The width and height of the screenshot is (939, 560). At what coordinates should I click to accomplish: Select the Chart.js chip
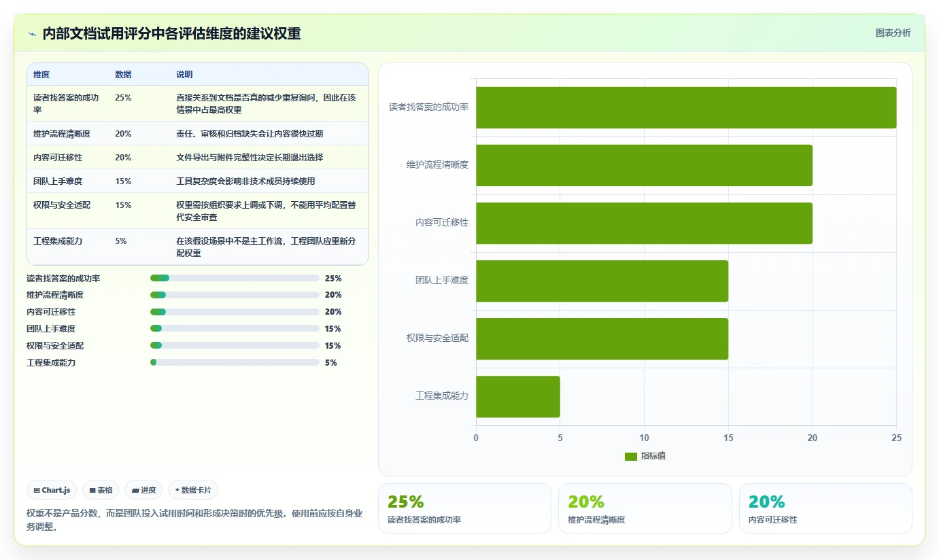pyautogui.click(x=52, y=490)
